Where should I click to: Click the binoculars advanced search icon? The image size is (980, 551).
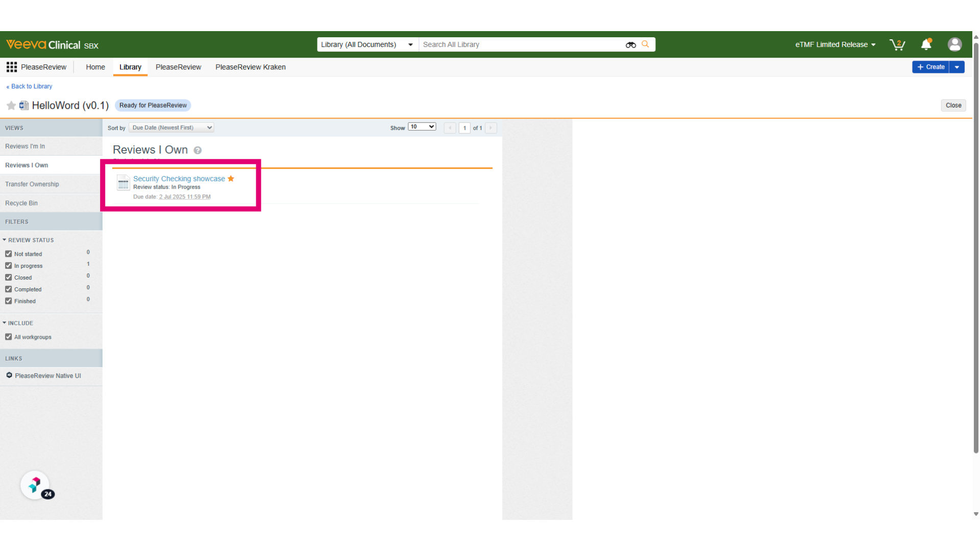click(631, 45)
